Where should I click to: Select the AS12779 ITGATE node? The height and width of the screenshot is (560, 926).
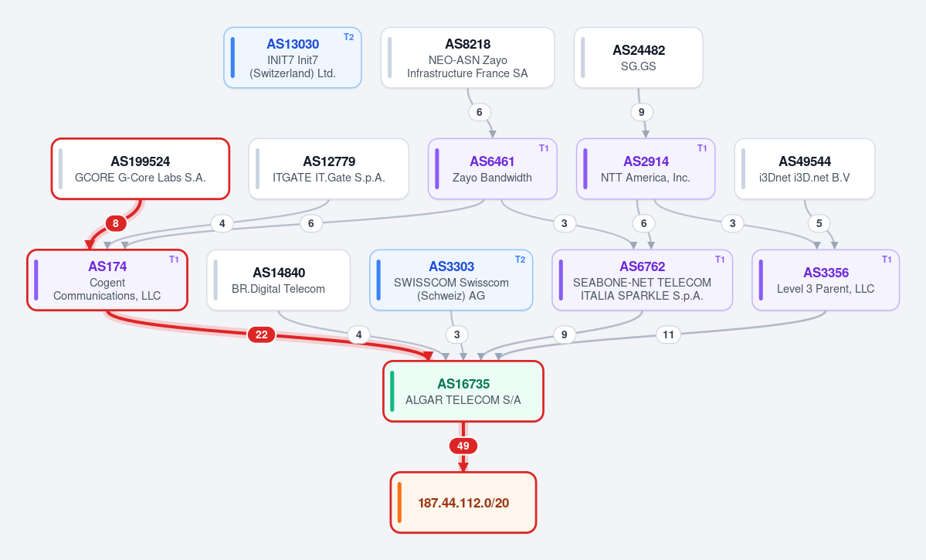click(328, 169)
